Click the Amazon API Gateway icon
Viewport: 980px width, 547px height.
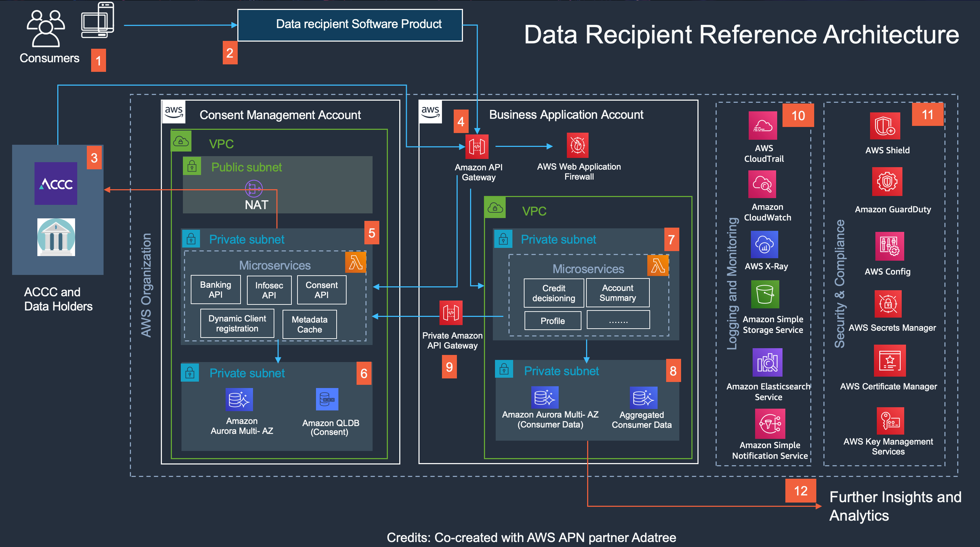477,146
